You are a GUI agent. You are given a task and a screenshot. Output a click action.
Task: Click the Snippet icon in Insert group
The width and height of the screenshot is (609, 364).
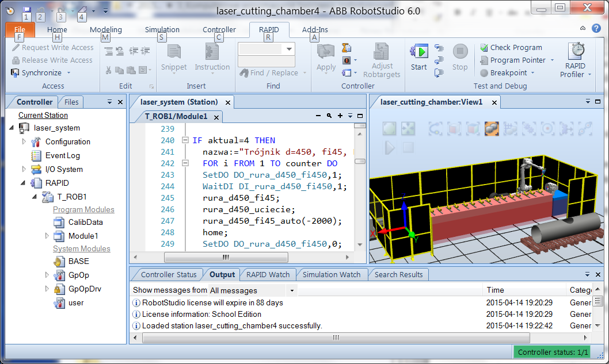tap(174, 52)
